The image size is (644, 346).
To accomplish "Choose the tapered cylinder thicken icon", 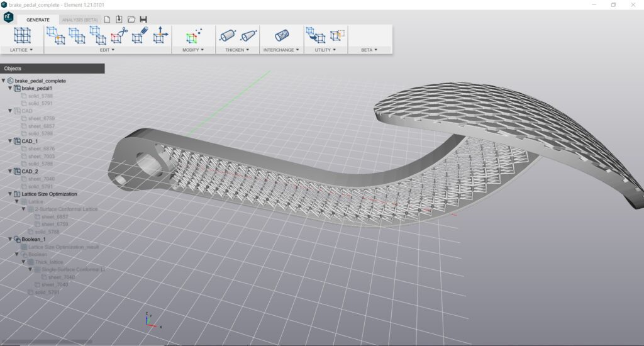I will pos(249,36).
